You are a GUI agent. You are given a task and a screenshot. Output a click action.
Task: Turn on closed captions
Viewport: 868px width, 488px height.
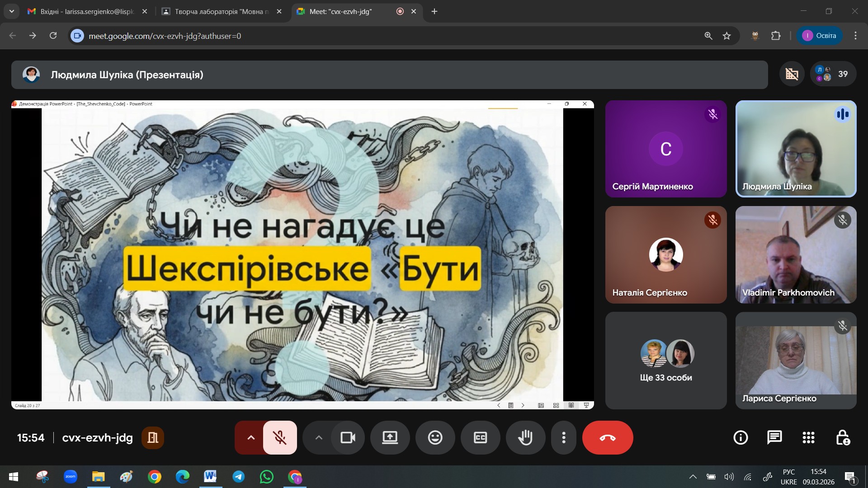click(x=480, y=437)
